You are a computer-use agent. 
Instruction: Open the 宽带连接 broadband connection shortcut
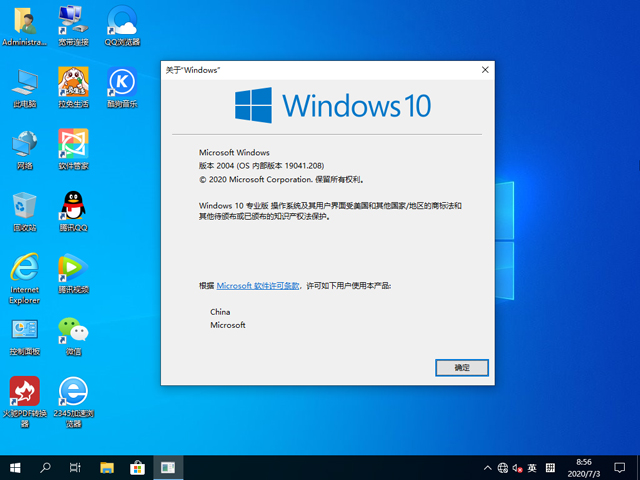73,25
